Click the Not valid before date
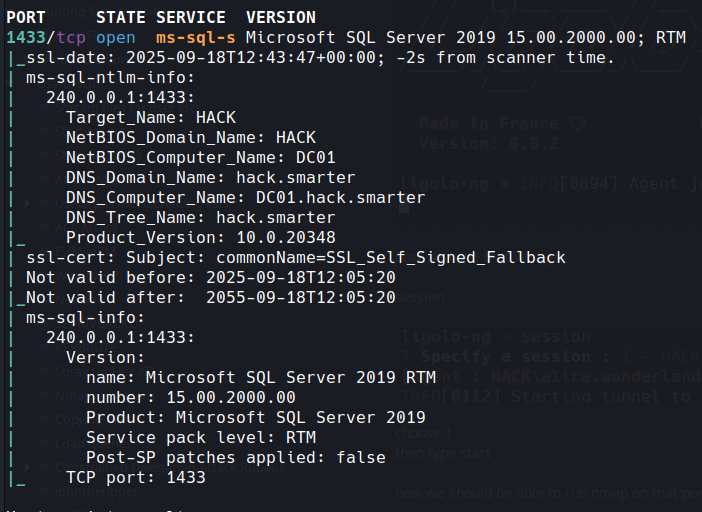 (300, 277)
